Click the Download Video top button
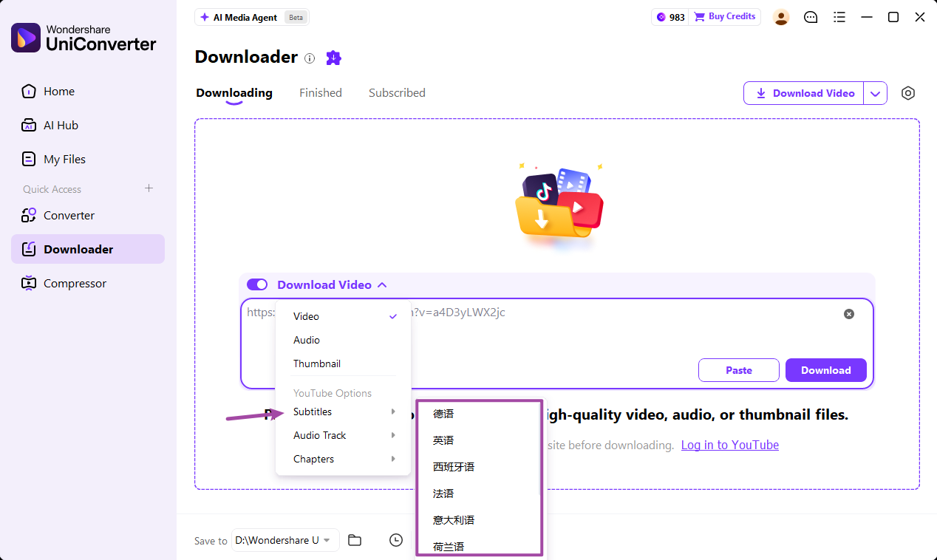Viewport: 937px width, 560px height. pyautogui.click(x=804, y=93)
